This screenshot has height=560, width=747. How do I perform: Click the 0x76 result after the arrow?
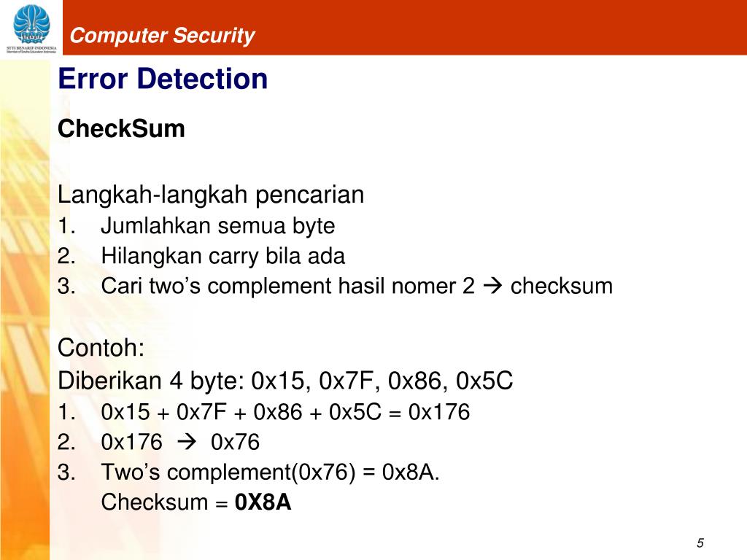pos(235,443)
